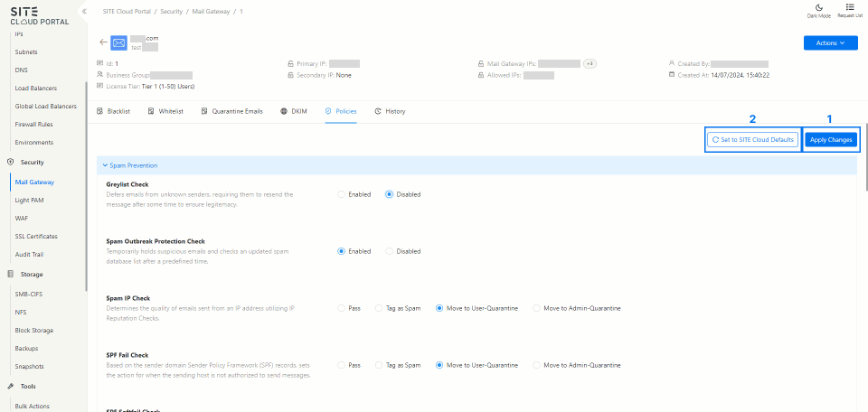Click the Storage section icon in sidebar
Viewport: 868px width, 412px height.
(x=10, y=274)
